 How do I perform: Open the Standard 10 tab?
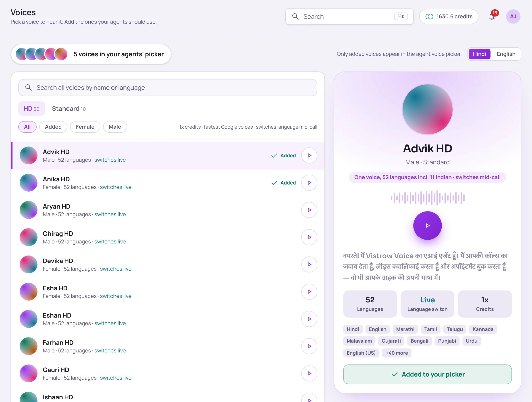(69, 109)
